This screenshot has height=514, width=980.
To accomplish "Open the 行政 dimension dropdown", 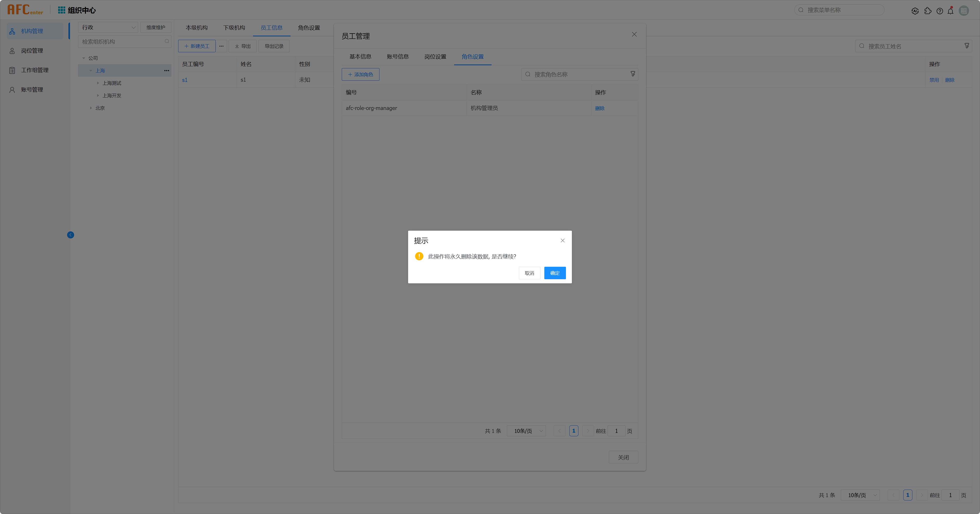I will [108, 27].
